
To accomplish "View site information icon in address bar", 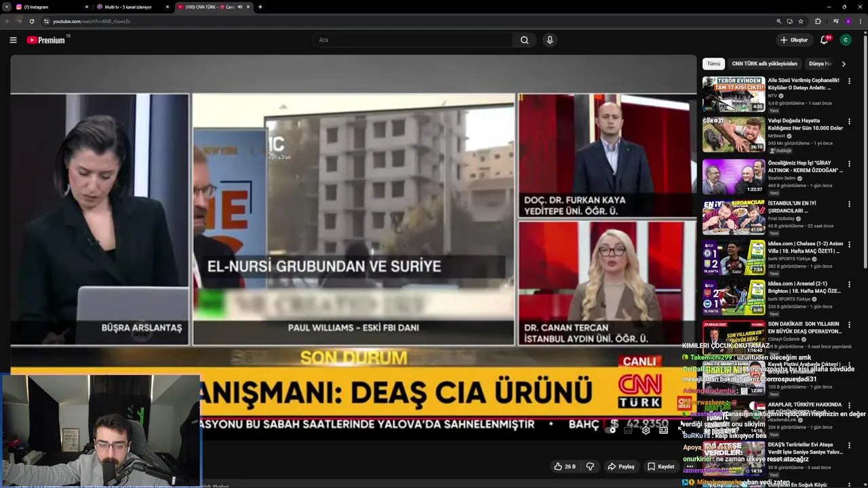I will (x=46, y=21).
